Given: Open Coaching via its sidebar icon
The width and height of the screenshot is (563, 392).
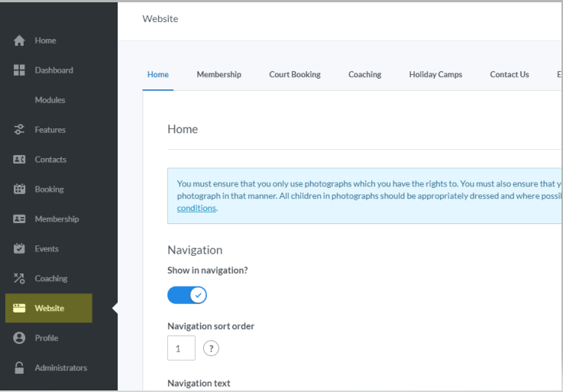Looking at the screenshot, I should point(20,279).
